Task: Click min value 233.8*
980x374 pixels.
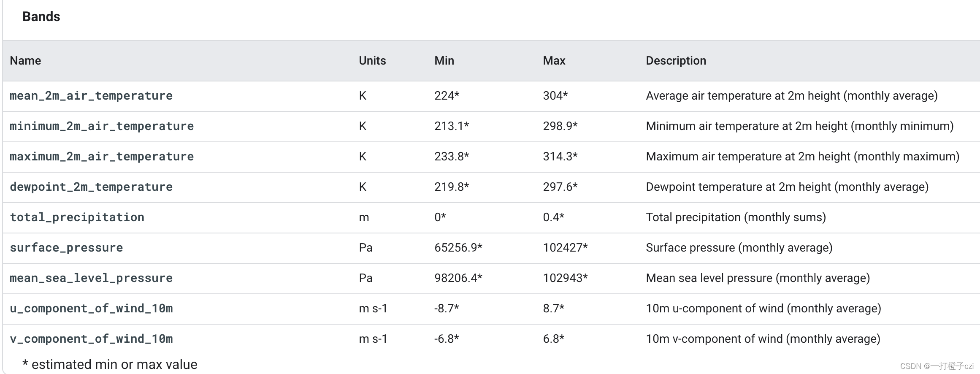Action: point(452,157)
